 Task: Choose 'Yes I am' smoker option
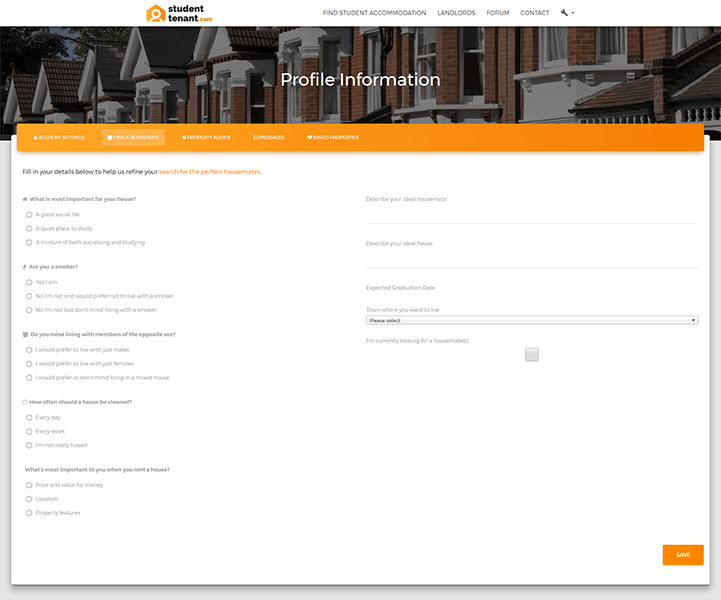coord(29,282)
